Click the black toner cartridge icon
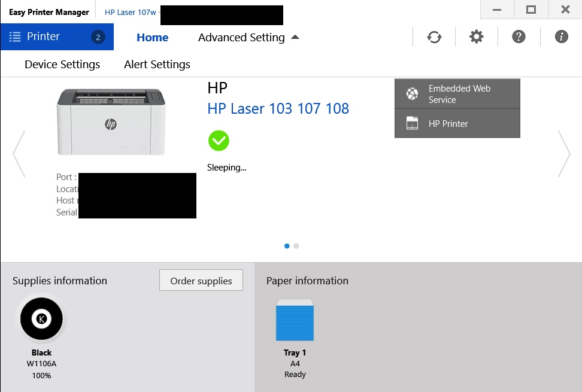 coord(41,319)
